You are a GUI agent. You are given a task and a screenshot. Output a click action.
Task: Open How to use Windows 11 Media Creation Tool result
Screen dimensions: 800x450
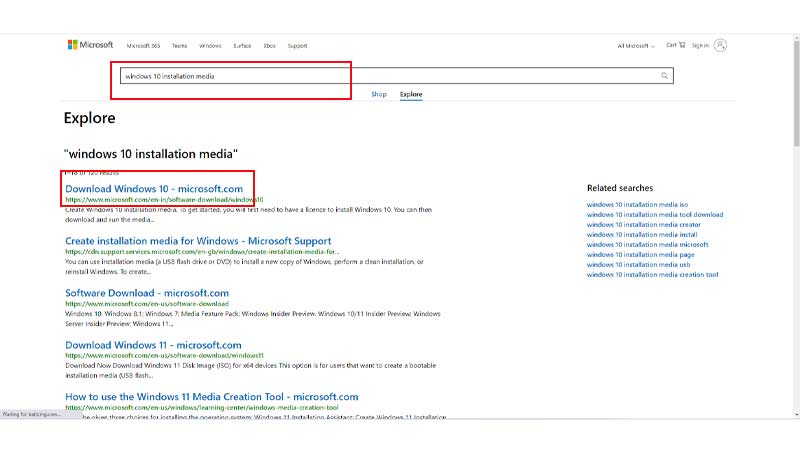click(212, 396)
